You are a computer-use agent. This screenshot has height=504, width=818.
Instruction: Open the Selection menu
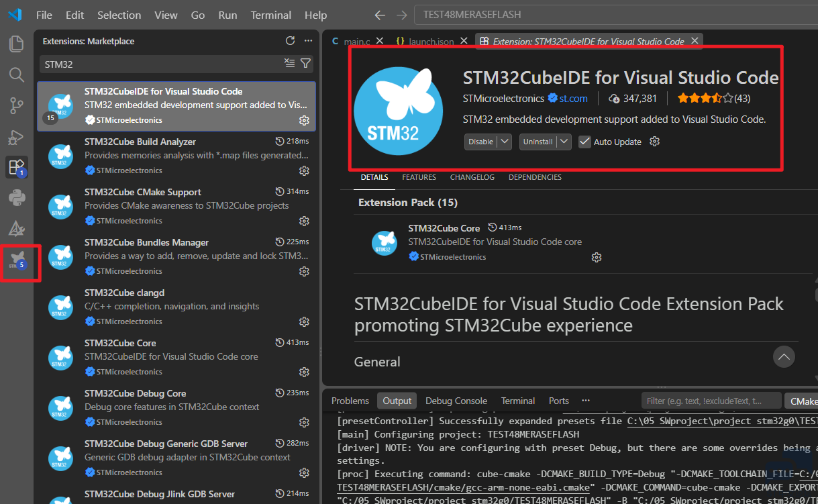pos(119,15)
